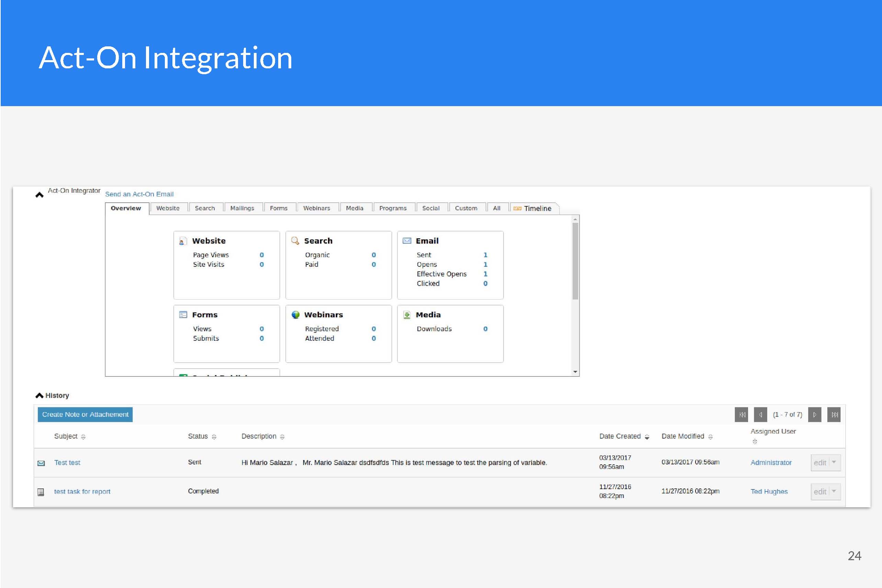Viewport: 882px width, 588px height.
Task: Click the Website card page icon
Action: [183, 241]
